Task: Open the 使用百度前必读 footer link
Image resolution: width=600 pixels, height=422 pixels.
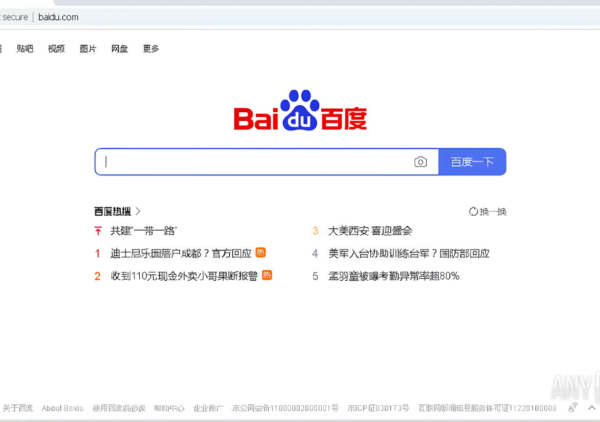Action: coord(119,408)
